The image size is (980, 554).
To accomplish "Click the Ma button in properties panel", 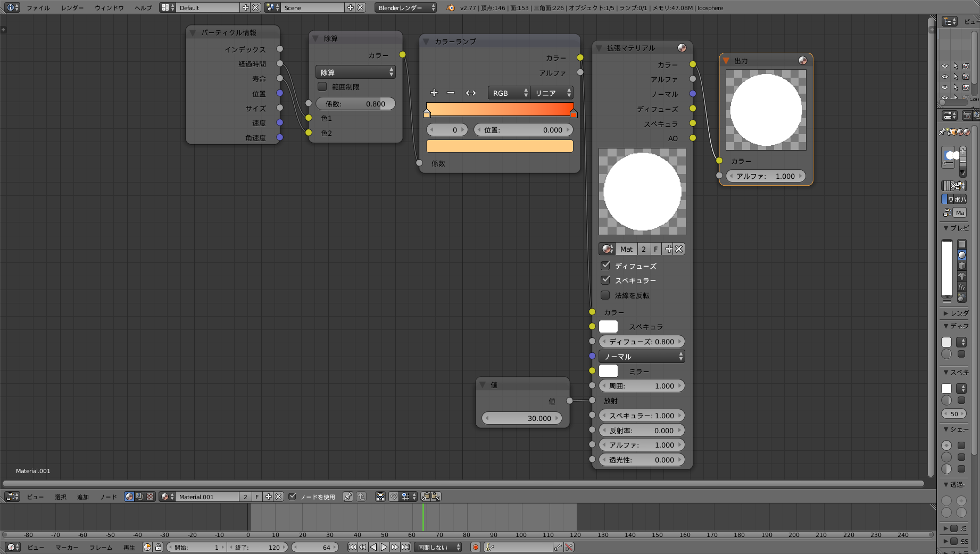I will pos(960,212).
